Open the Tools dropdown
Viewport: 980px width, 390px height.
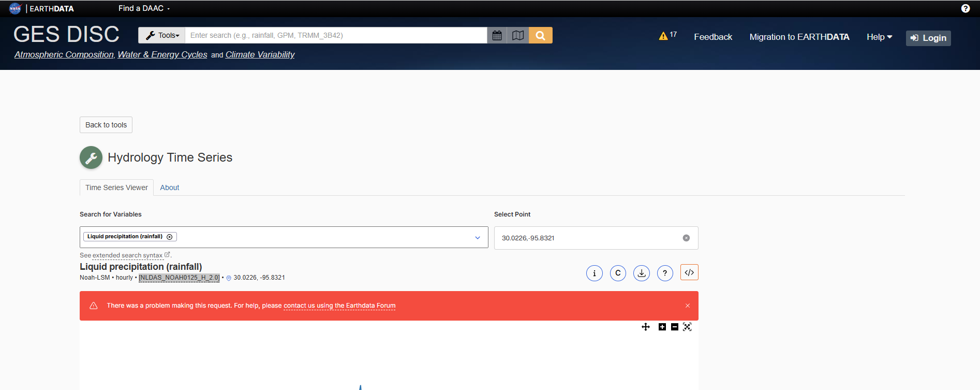(161, 35)
